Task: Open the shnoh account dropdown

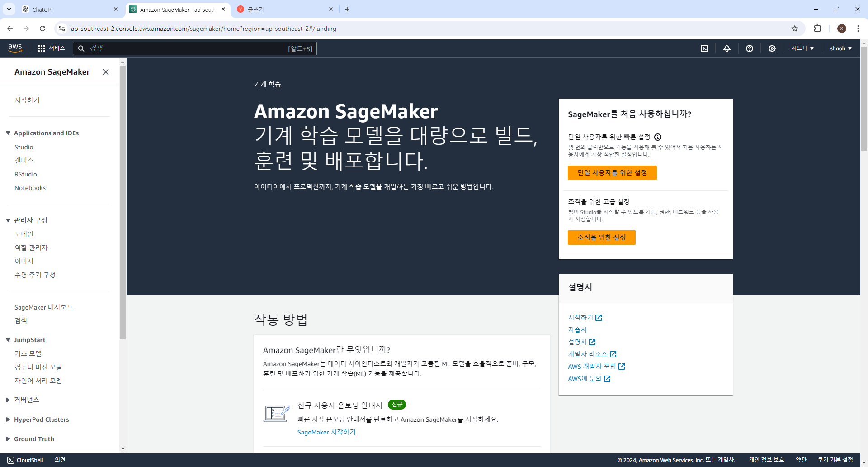Action: (841, 48)
